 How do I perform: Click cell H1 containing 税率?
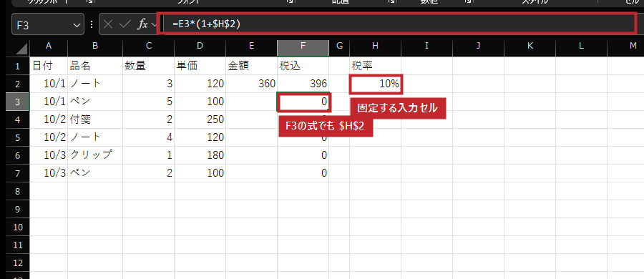(x=376, y=66)
